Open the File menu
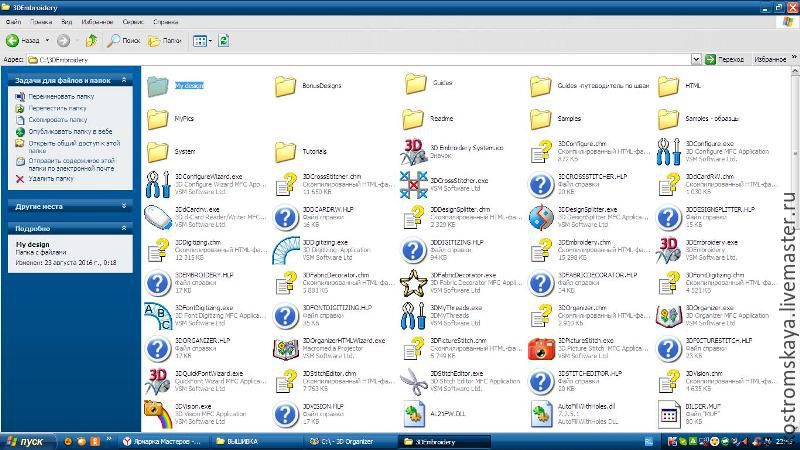Viewport: 800px width, 450px height. coord(14,22)
